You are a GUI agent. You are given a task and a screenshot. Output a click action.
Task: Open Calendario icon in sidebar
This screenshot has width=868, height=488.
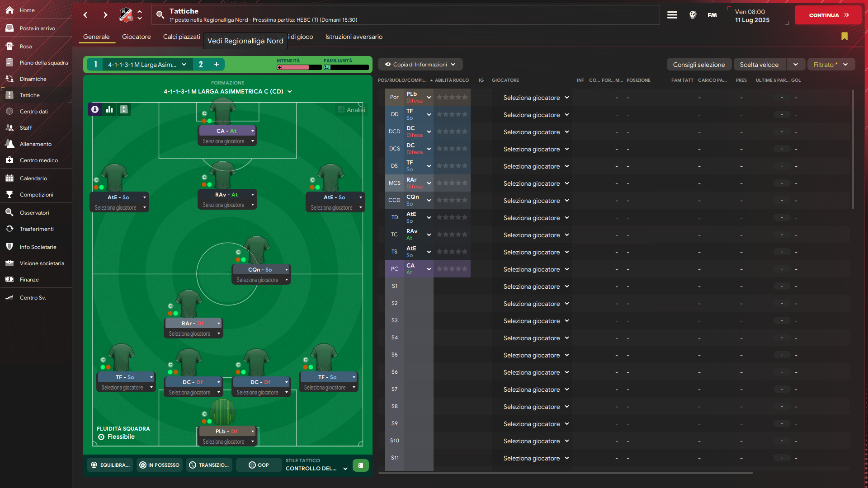click(9, 178)
